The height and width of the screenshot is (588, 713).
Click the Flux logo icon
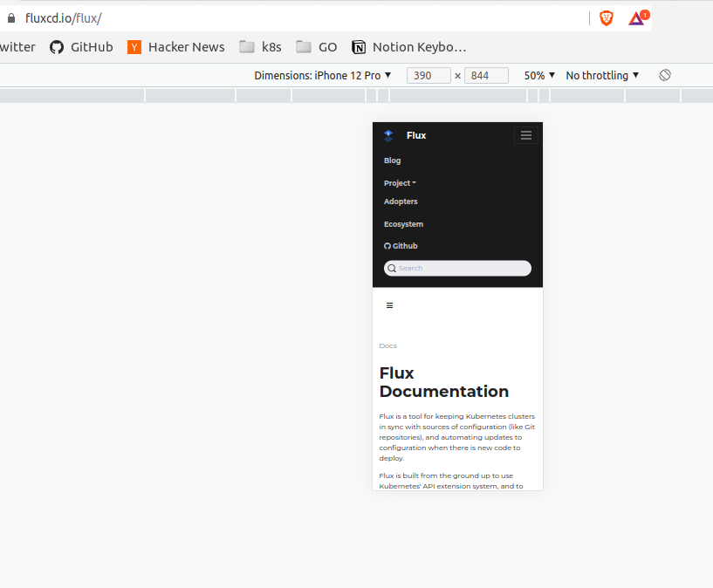point(387,135)
